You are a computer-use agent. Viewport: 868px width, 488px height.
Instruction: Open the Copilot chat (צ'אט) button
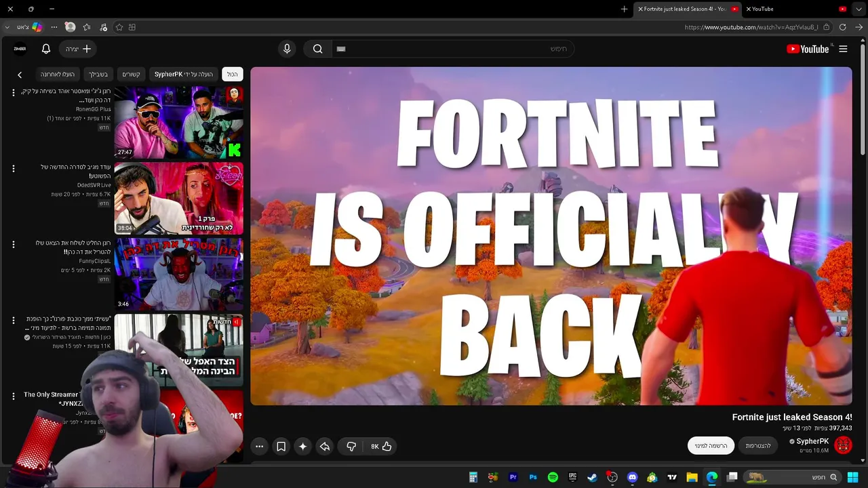point(29,27)
